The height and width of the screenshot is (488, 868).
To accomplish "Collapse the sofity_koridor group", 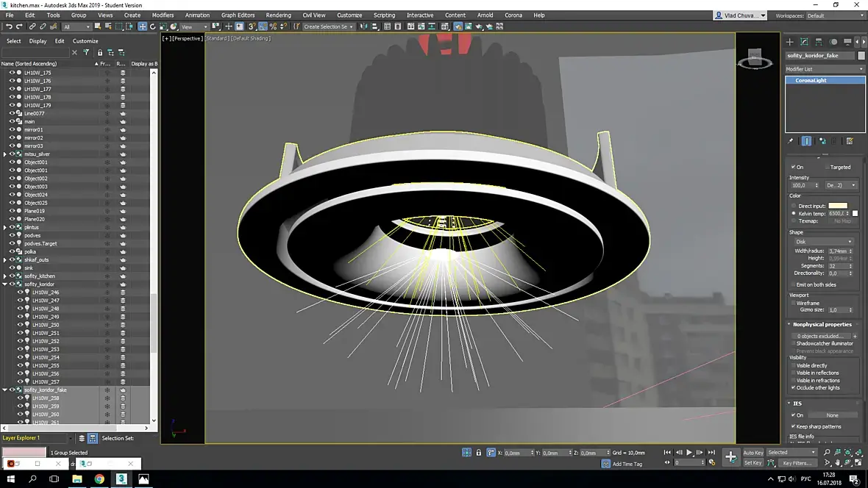I will click(5, 284).
